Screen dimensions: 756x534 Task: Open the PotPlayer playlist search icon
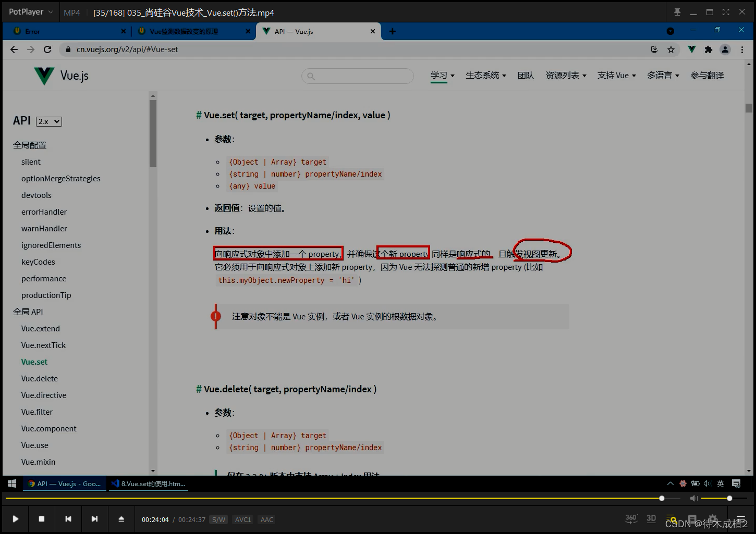tap(672, 519)
